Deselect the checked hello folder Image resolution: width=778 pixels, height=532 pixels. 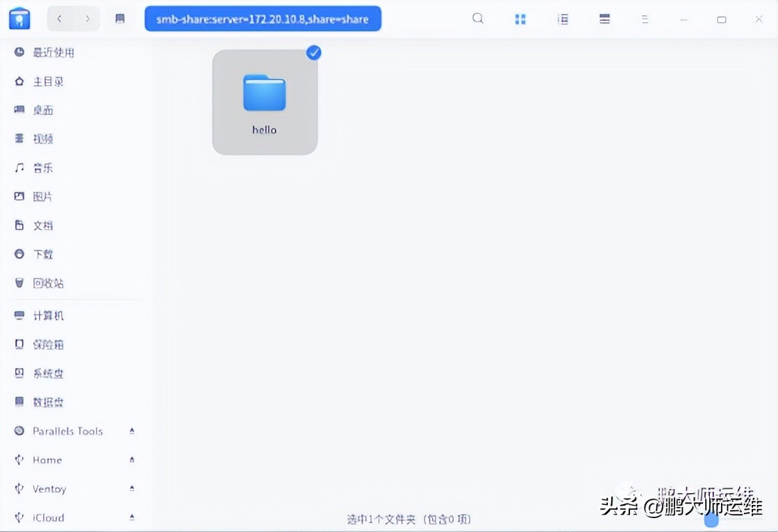tap(313, 52)
